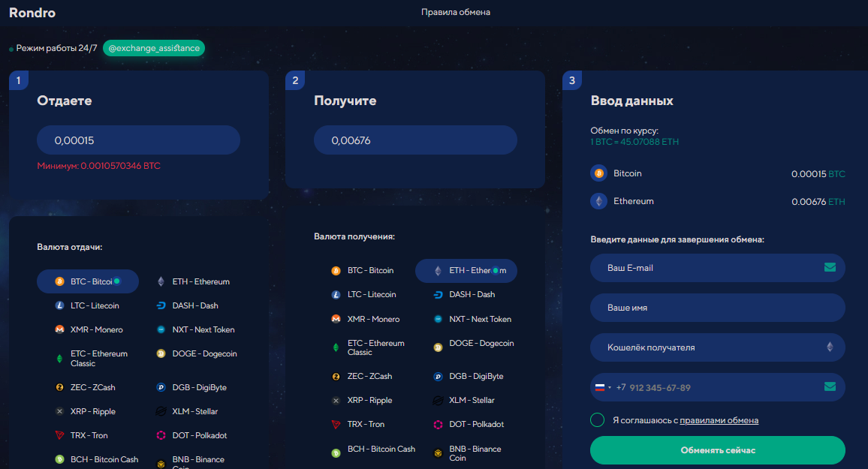Focus the Ваш E-mail input field
Screen dimensions: 868x469
coord(717,268)
